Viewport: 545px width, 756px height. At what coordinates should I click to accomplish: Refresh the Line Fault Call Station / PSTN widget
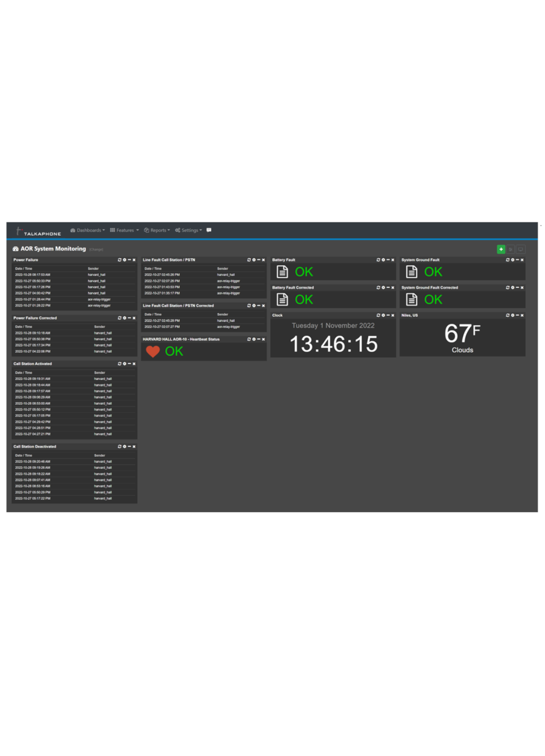249,260
